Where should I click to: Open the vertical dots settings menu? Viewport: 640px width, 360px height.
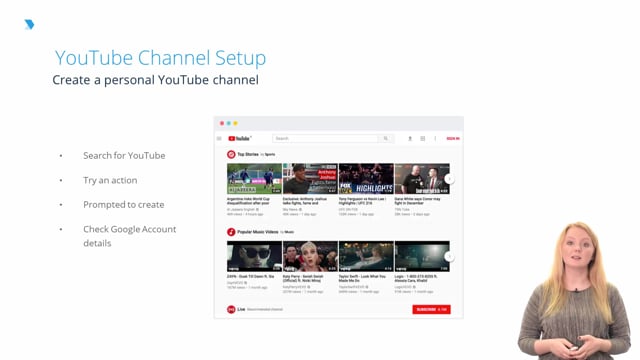click(435, 139)
